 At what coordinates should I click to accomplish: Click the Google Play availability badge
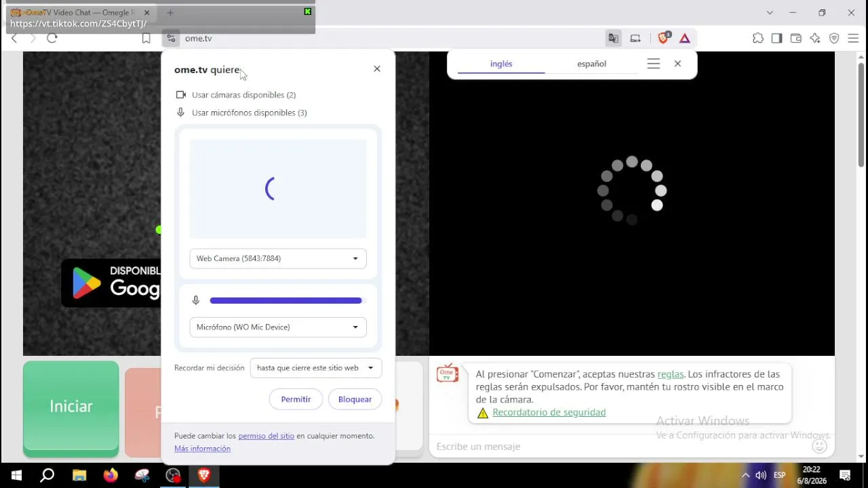click(x=111, y=283)
